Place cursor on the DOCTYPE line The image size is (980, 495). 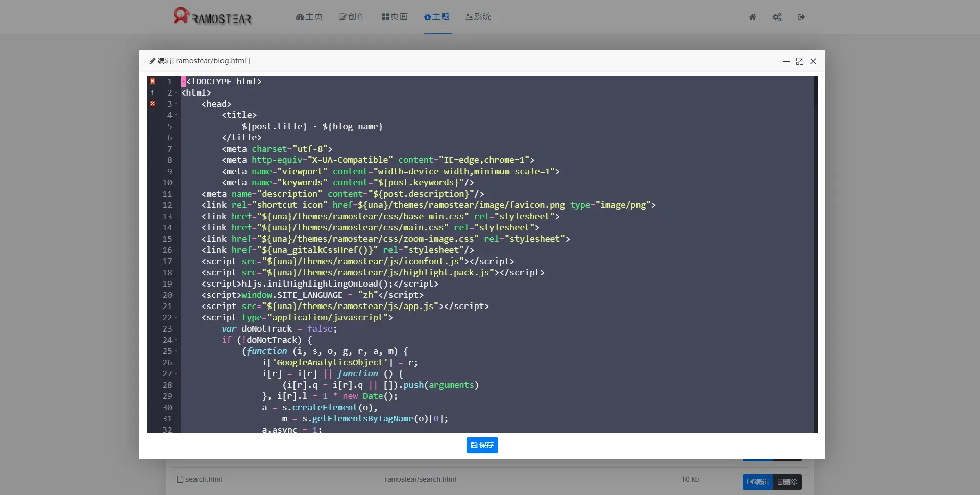pyautogui.click(x=224, y=81)
